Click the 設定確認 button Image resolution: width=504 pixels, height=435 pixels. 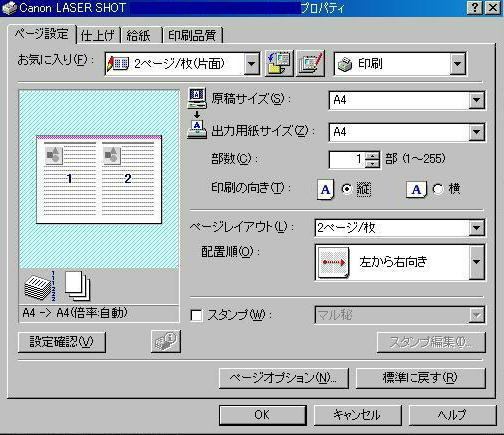[x=62, y=342]
